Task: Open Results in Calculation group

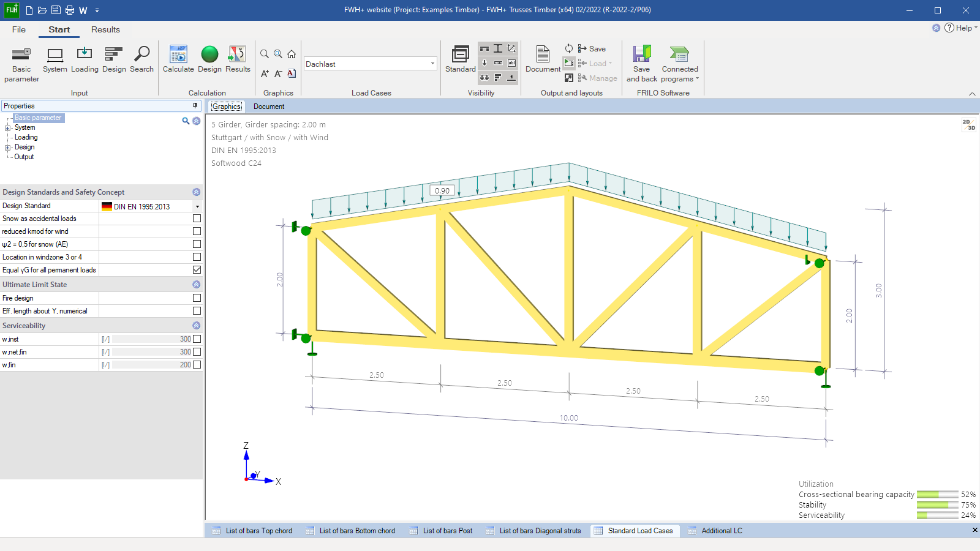Action: 238,60
